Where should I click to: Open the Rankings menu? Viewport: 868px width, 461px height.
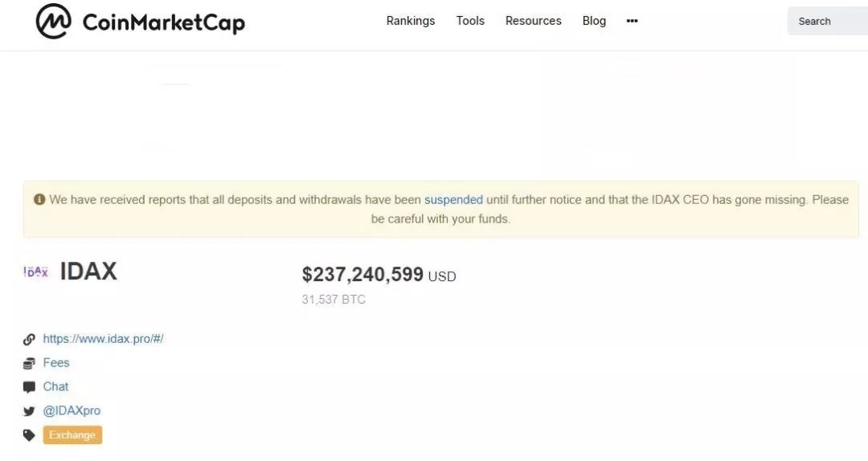tap(411, 21)
